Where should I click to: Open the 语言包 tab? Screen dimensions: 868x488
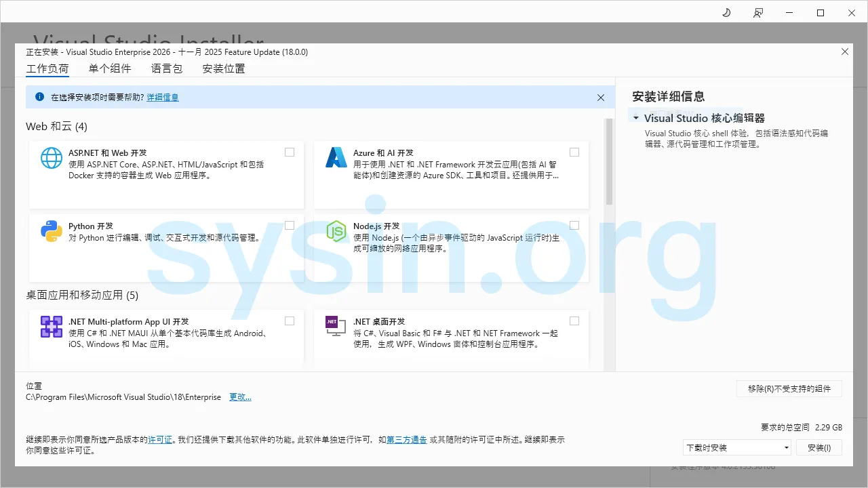(166, 68)
